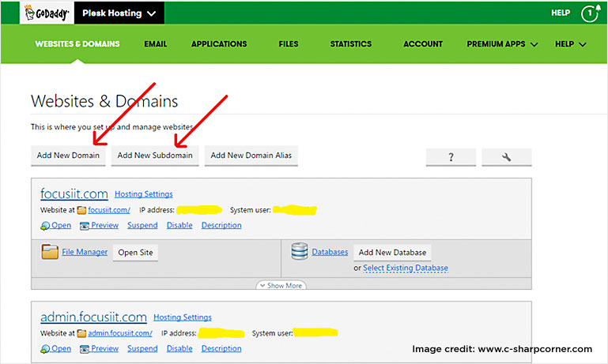This screenshot has height=364, width=608.
Task: Go to the Applications tab
Action: (219, 44)
